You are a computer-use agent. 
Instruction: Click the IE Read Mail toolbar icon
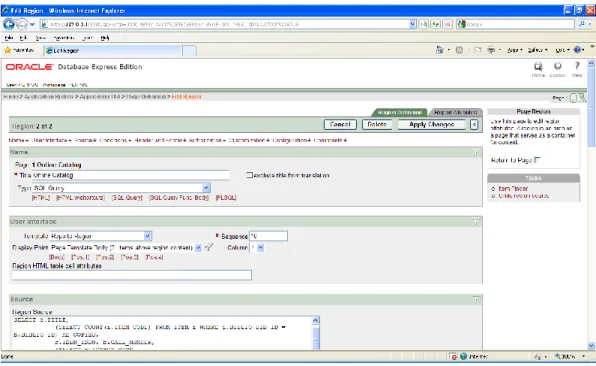[x=477, y=50]
